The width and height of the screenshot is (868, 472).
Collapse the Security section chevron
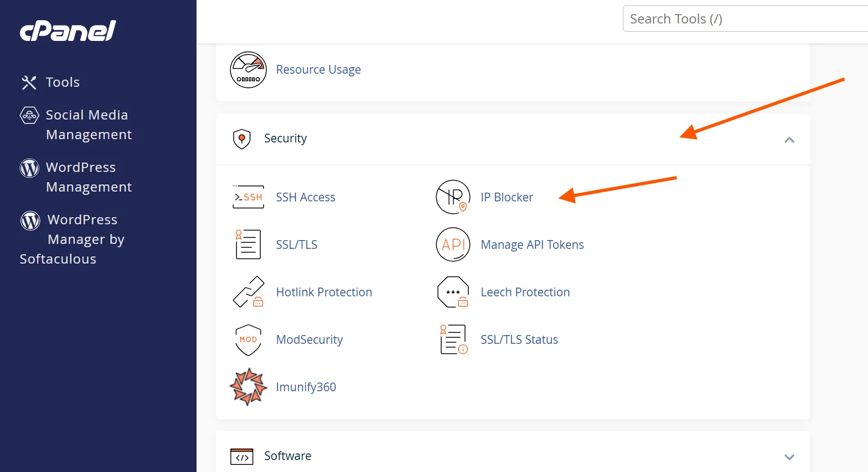tap(789, 140)
